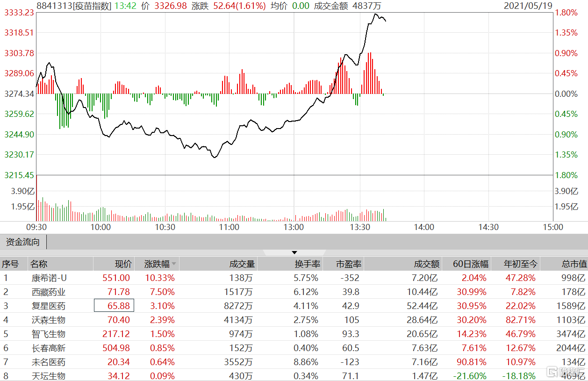The height and width of the screenshot is (381, 588).
Task: Sort by 60日涨幅 column header
Action: point(471,264)
